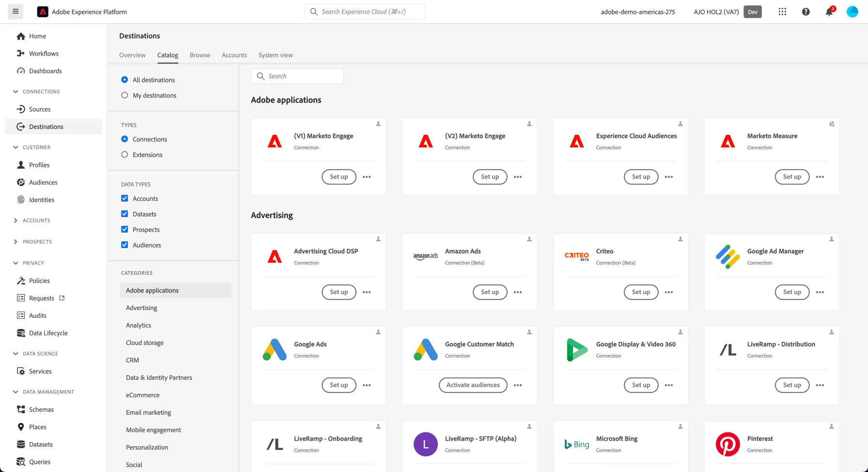The width and height of the screenshot is (868, 472).
Task: Click Set up for Criteo
Action: [641, 292]
